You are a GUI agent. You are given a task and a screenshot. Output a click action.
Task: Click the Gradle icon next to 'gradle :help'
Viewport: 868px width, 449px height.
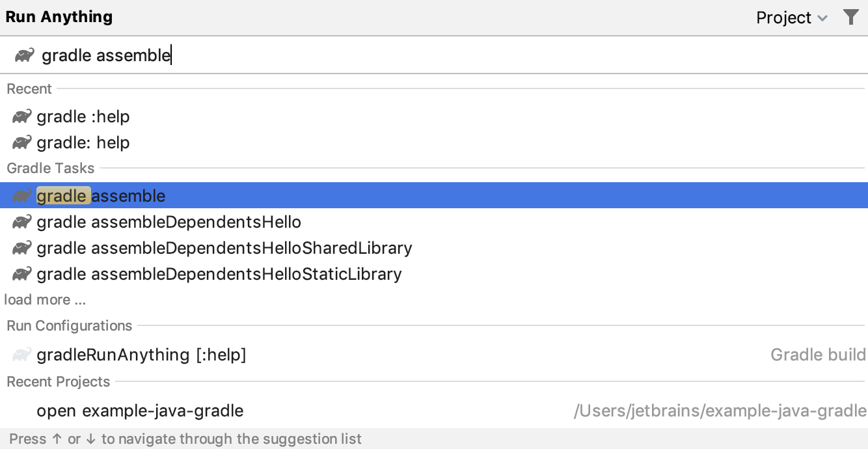(21, 116)
